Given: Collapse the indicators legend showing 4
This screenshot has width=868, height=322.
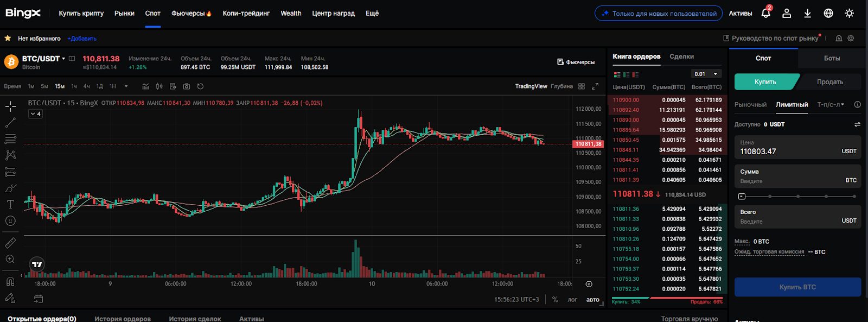Looking at the screenshot, I should tap(35, 114).
